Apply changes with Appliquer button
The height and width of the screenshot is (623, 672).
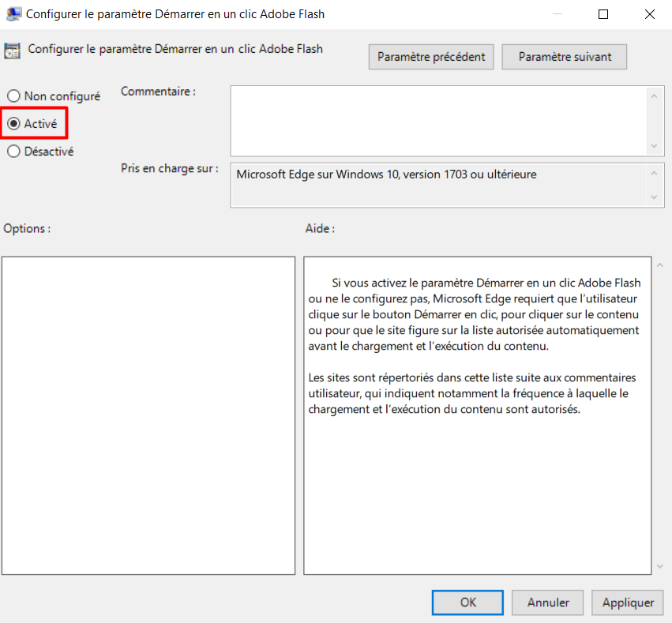628,602
